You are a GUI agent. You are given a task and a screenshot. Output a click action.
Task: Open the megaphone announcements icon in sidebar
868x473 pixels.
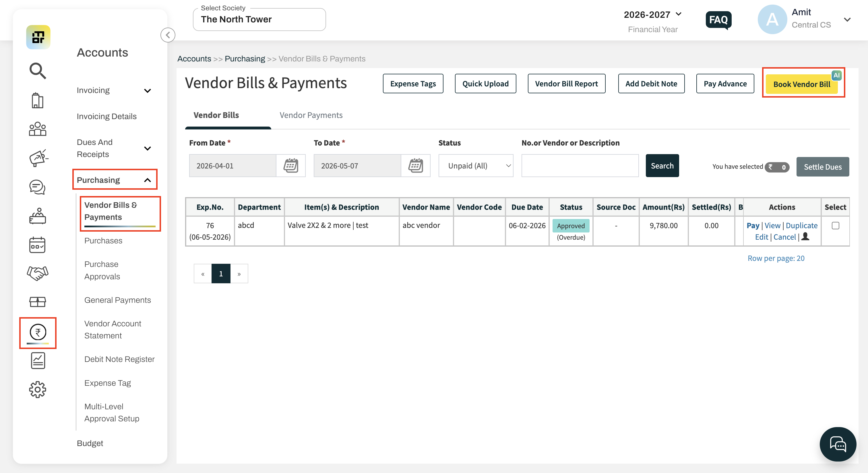(38, 158)
